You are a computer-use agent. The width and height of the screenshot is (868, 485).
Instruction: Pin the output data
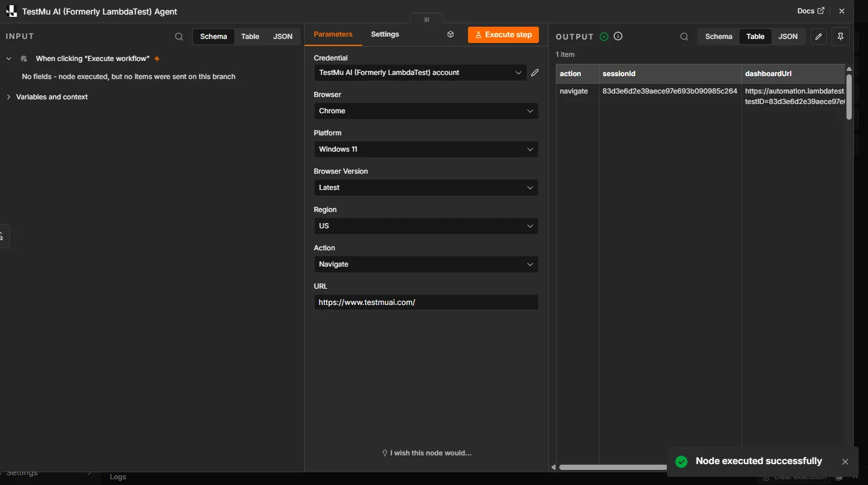click(x=841, y=37)
